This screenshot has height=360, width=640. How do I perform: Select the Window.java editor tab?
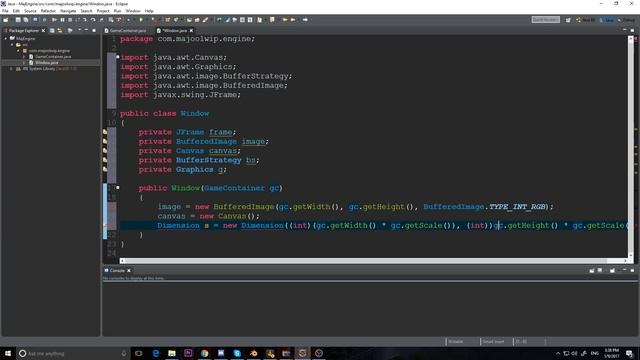174,31
